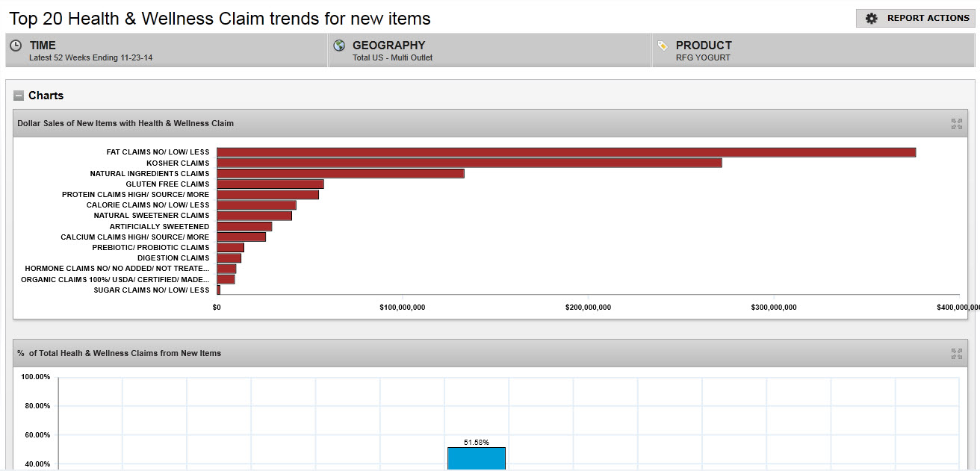Open the Product filter panel
Viewport: 980px width, 471px height.
point(813,51)
